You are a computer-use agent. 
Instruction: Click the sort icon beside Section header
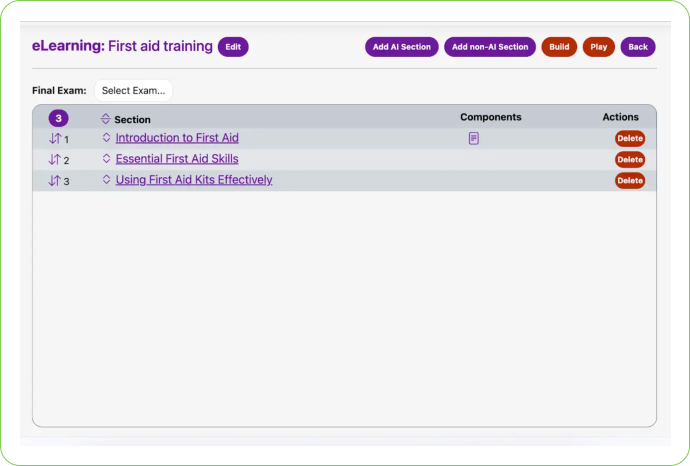click(106, 119)
